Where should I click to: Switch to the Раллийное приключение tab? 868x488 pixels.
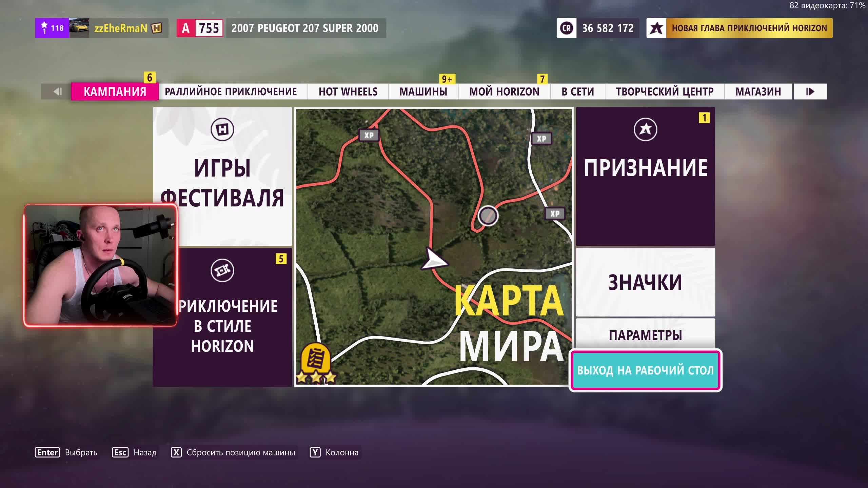231,92
